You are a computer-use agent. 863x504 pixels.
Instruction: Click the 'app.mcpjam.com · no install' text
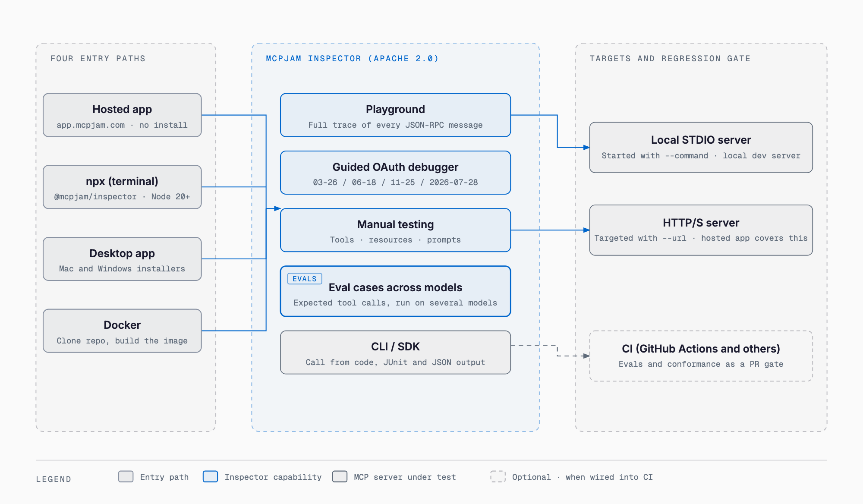(x=122, y=125)
